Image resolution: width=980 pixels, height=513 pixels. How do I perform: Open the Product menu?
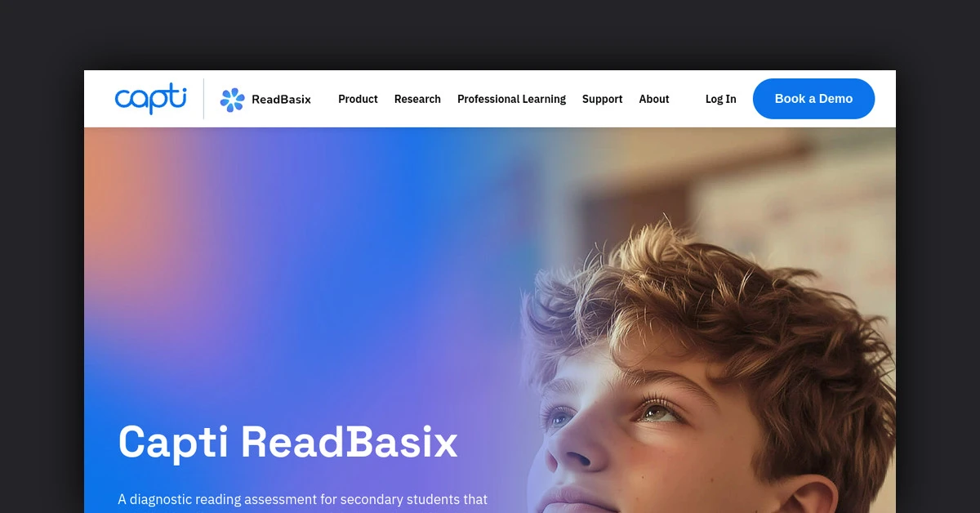click(x=358, y=99)
